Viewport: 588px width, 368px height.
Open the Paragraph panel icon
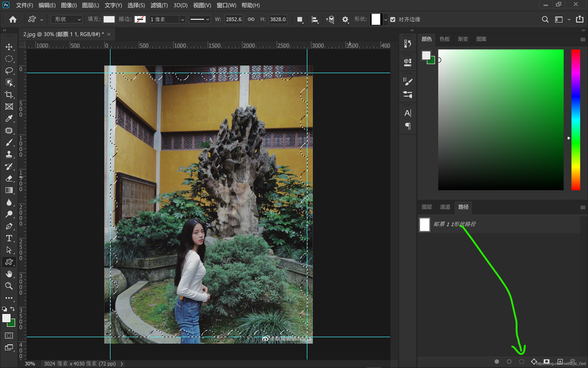[407, 126]
